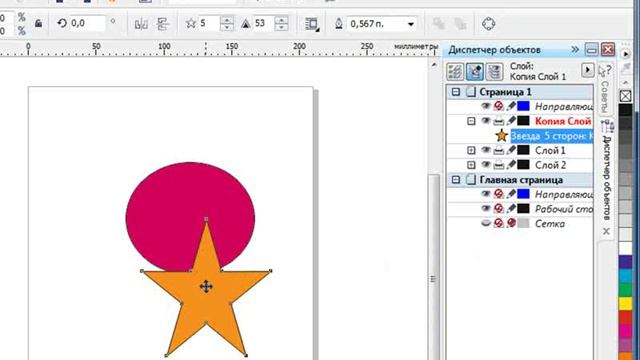This screenshot has width=640, height=360.
Task: Select the Звезда 5 сторон object row
Action: coord(552,136)
